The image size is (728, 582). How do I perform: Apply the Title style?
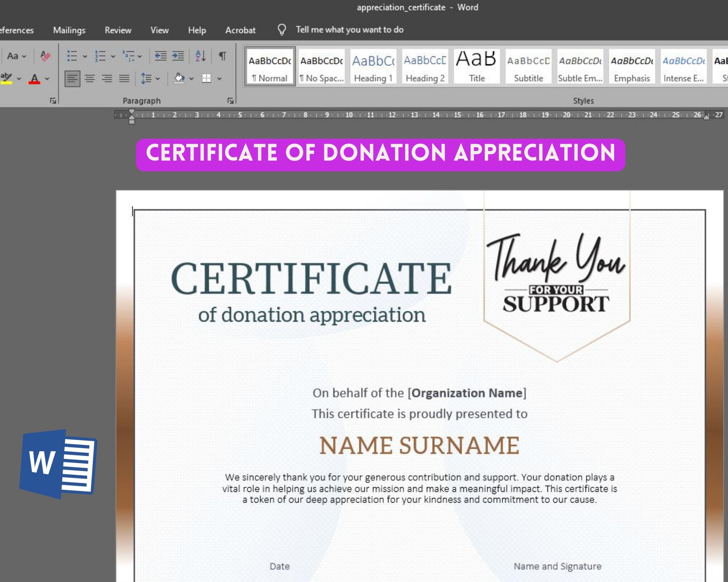pyautogui.click(x=477, y=66)
